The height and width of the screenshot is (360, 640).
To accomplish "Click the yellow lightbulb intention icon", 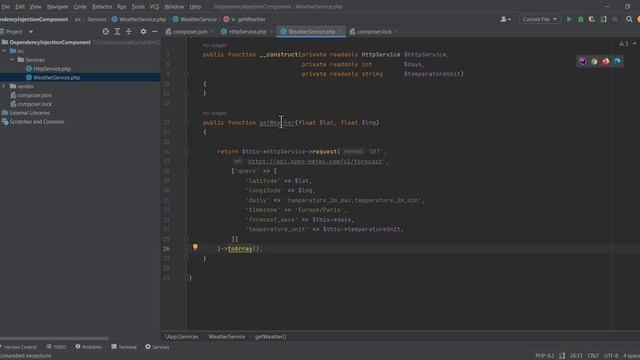I will click(x=195, y=247).
